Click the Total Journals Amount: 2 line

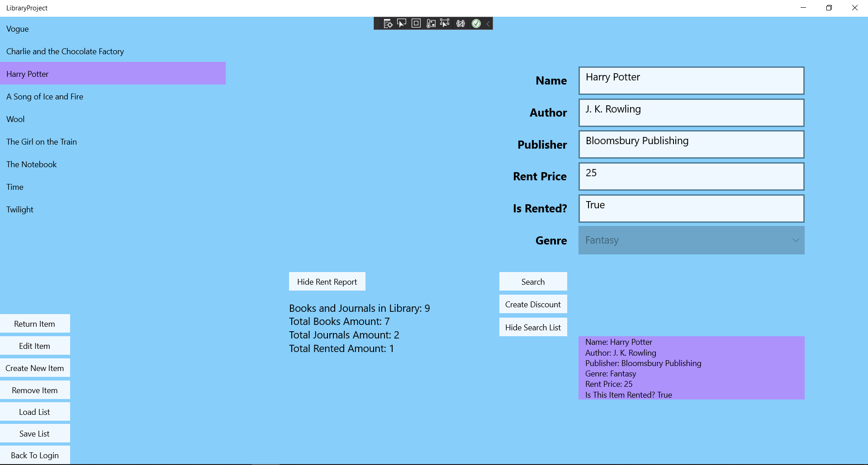(344, 335)
